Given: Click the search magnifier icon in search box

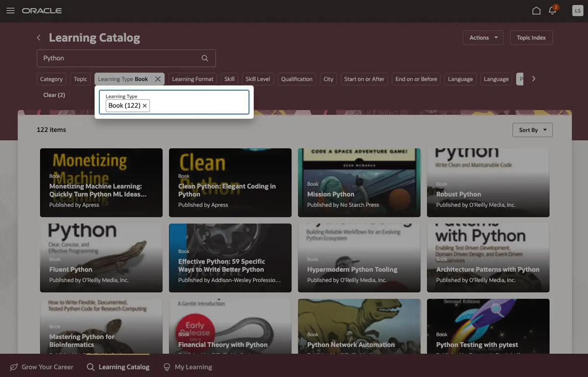Looking at the screenshot, I should [205, 58].
